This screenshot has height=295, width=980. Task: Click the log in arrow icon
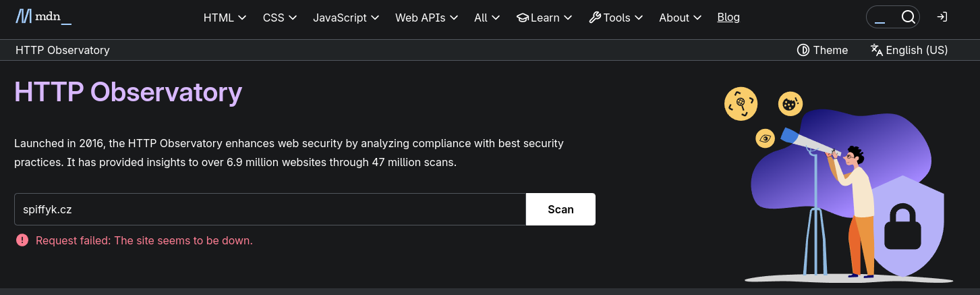click(x=942, y=17)
